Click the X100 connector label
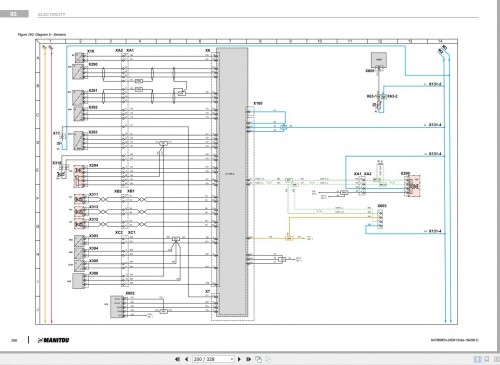The height and width of the screenshot is (365, 500). [258, 103]
